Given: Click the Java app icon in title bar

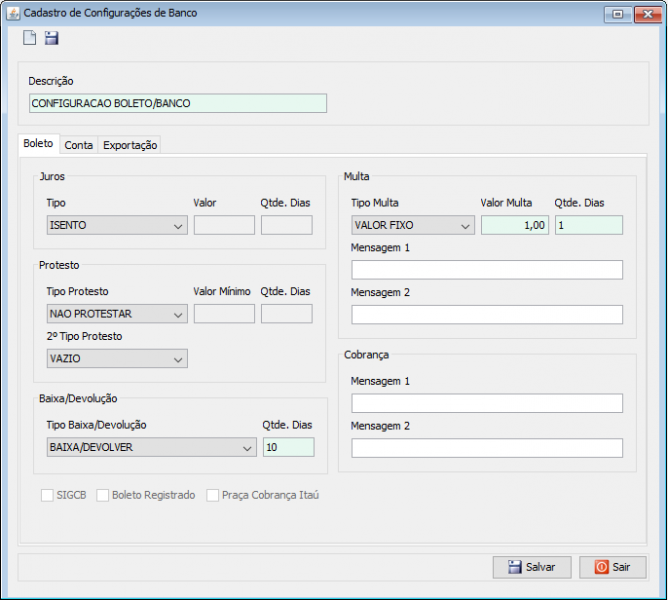Looking at the screenshot, I should tap(13, 13).
